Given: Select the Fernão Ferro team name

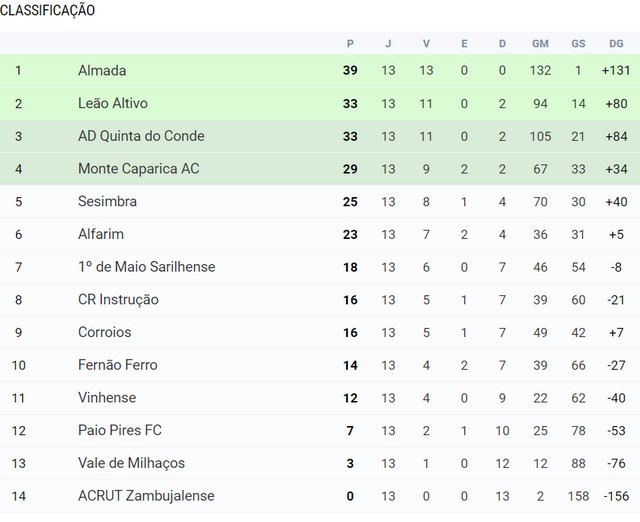Looking at the screenshot, I should (118, 365).
